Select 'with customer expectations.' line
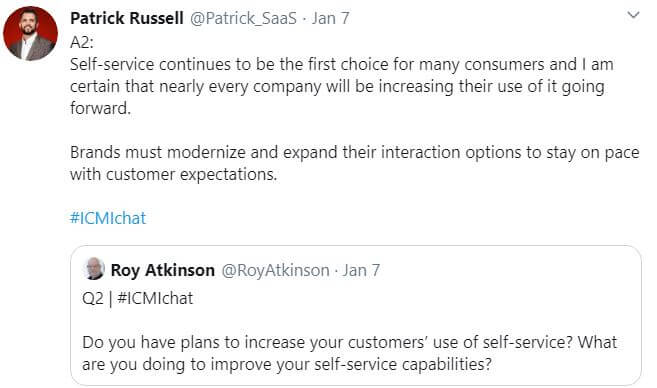The image size is (657, 388). pyautogui.click(x=173, y=174)
